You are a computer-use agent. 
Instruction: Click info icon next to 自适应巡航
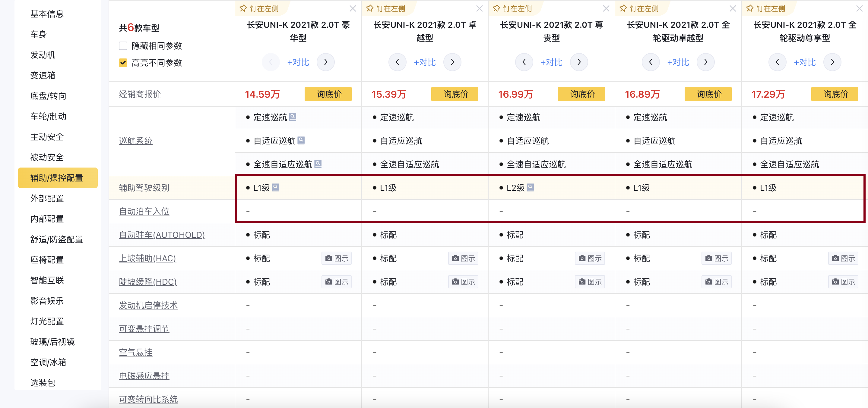(301, 140)
